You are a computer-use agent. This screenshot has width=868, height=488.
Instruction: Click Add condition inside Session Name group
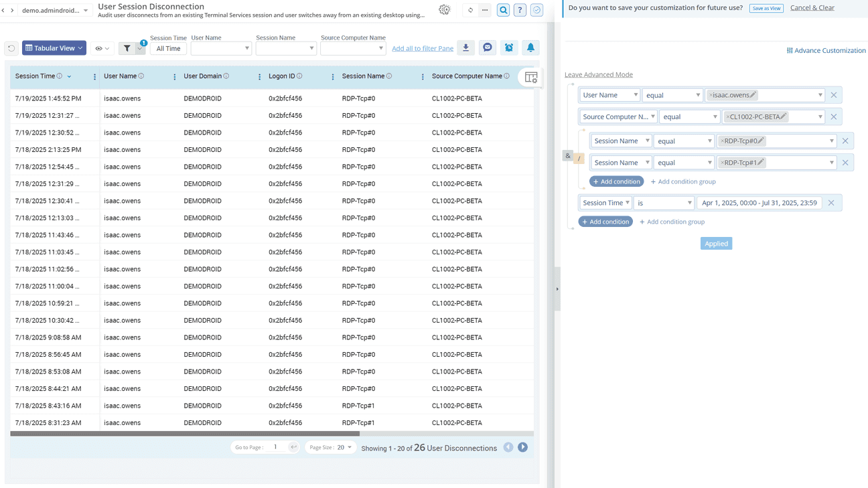click(x=617, y=181)
